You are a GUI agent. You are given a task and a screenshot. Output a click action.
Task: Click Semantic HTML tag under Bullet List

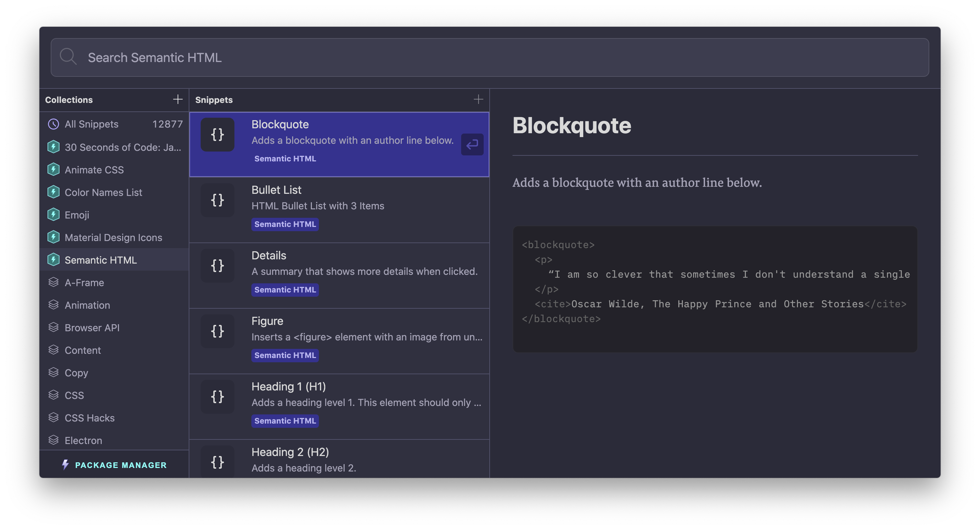tap(285, 224)
